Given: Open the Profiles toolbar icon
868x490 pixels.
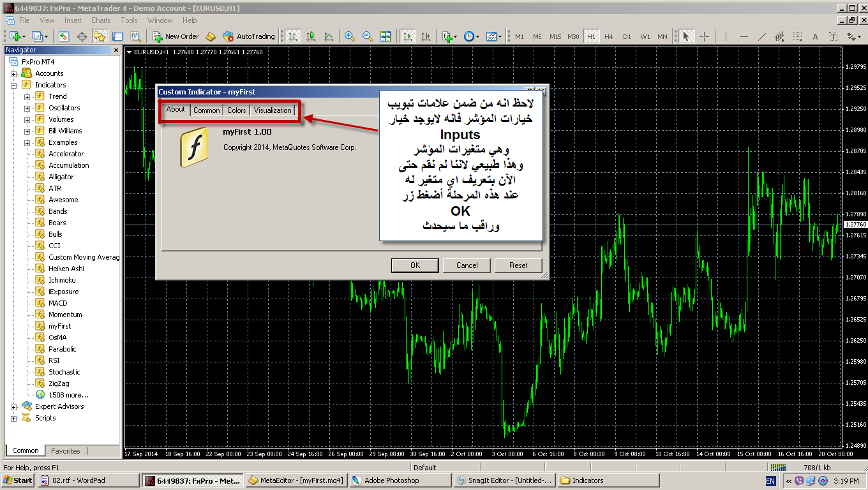Looking at the screenshot, I should pos(39,36).
